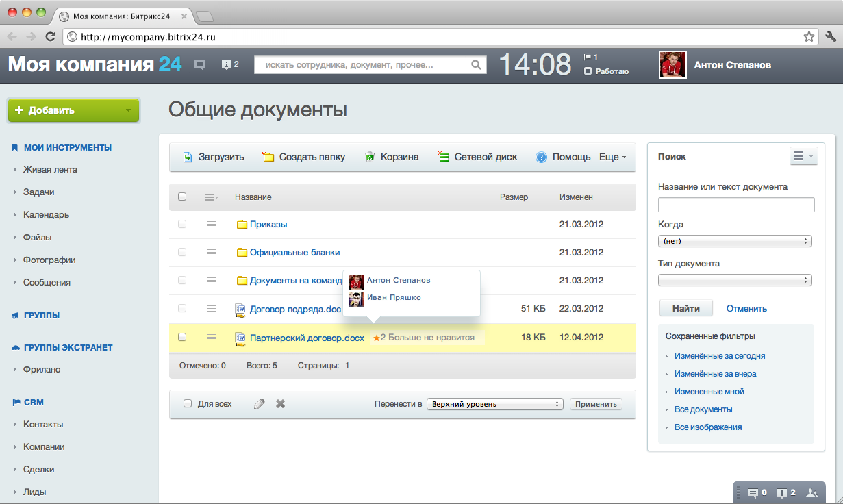Click the Загрузить upload icon
843x504 pixels.
click(x=188, y=157)
